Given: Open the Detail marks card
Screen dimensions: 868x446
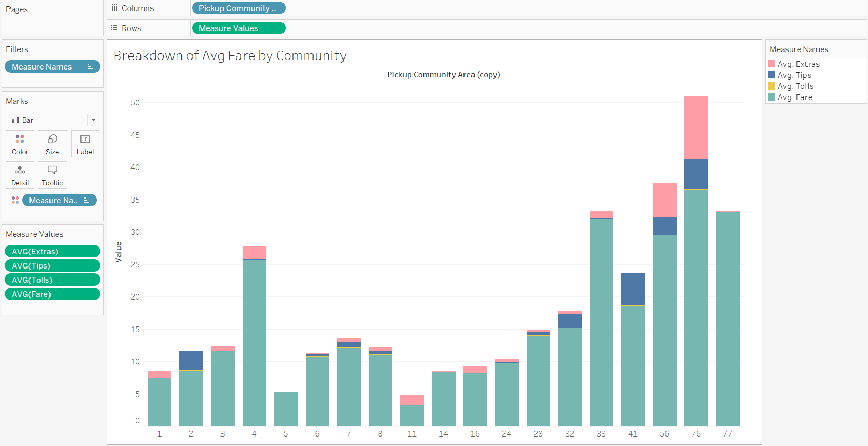Looking at the screenshot, I should [x=20, y=175].
